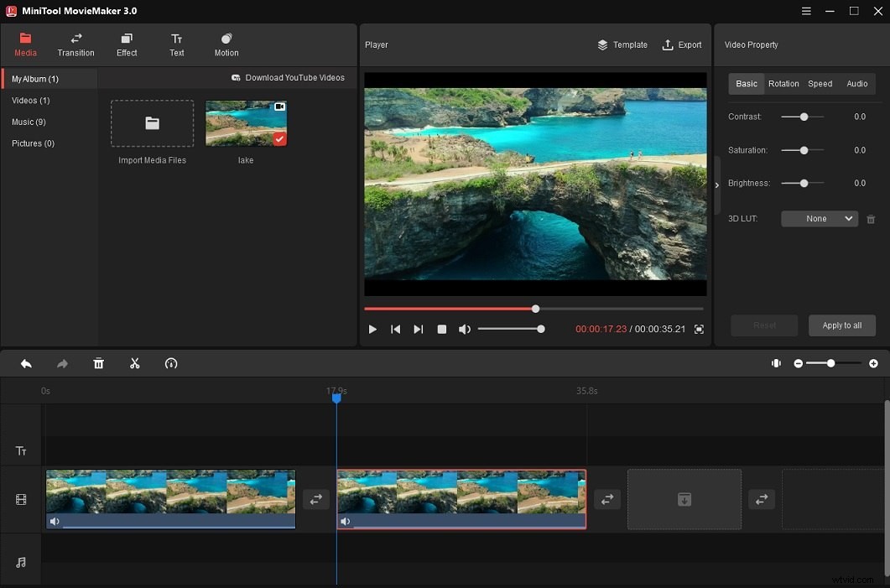
Task: Uncheck the lake video's selection checkmark
Action: (x=278, y=139)
